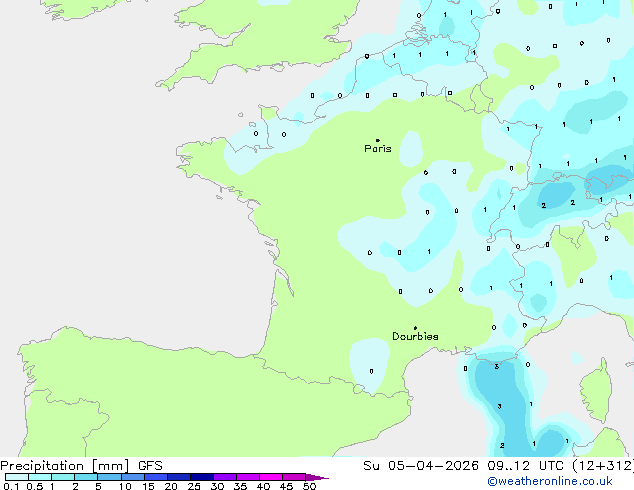Viewport: 634px width, 490px height.
Task: Click the over-50 arrow tip of legend
Action: 317,477
